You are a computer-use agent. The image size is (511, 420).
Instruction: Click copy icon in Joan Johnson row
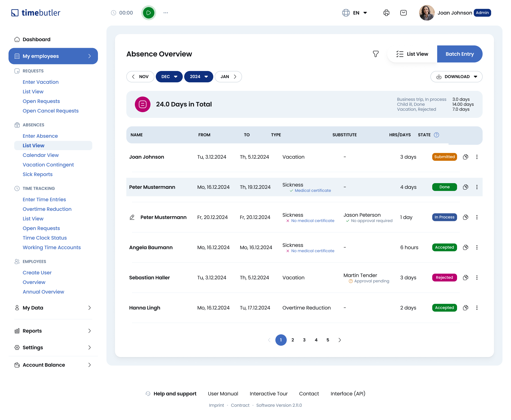(x=465, y=157)
